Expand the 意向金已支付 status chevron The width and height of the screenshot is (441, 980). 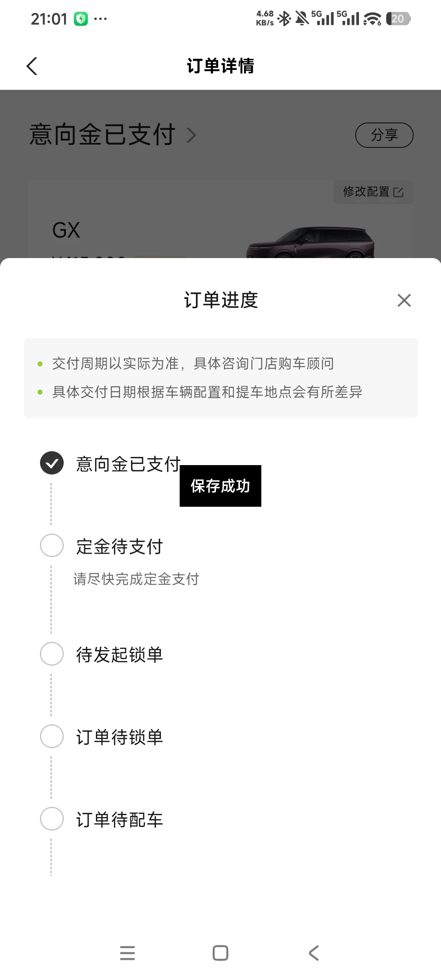click(192, 135)
